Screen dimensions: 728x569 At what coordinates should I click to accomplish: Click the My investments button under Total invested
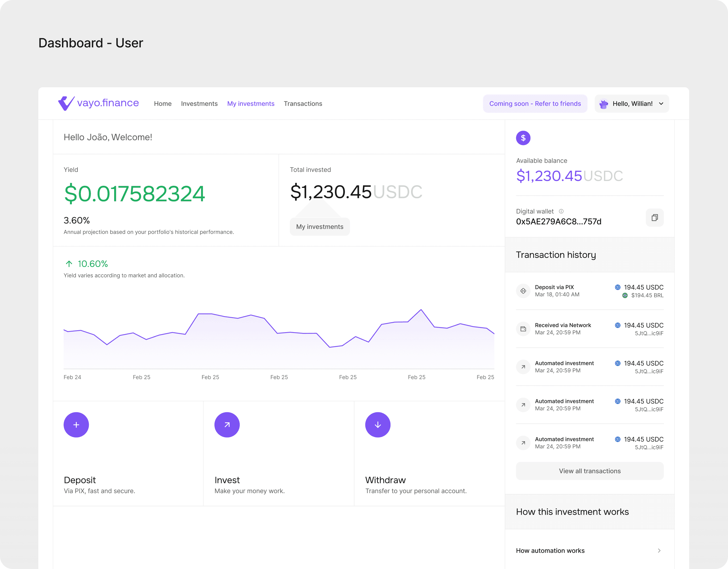point(320,227)
